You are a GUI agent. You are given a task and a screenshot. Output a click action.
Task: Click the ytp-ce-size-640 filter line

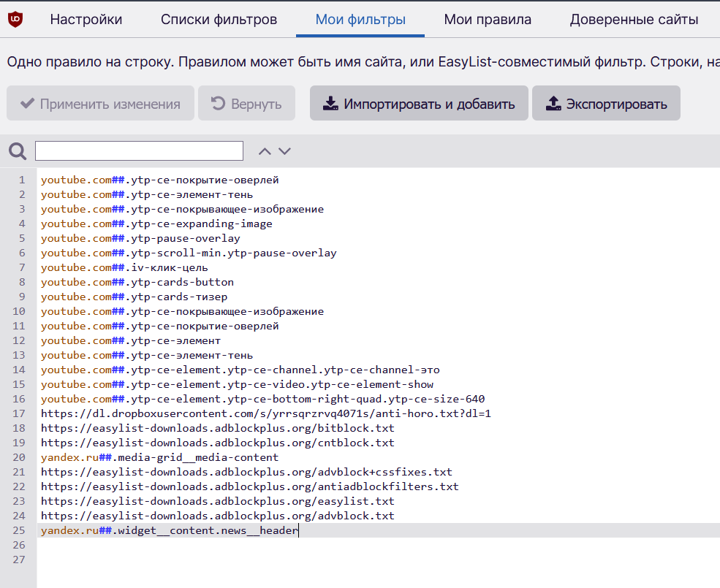(x=262, y=400)
